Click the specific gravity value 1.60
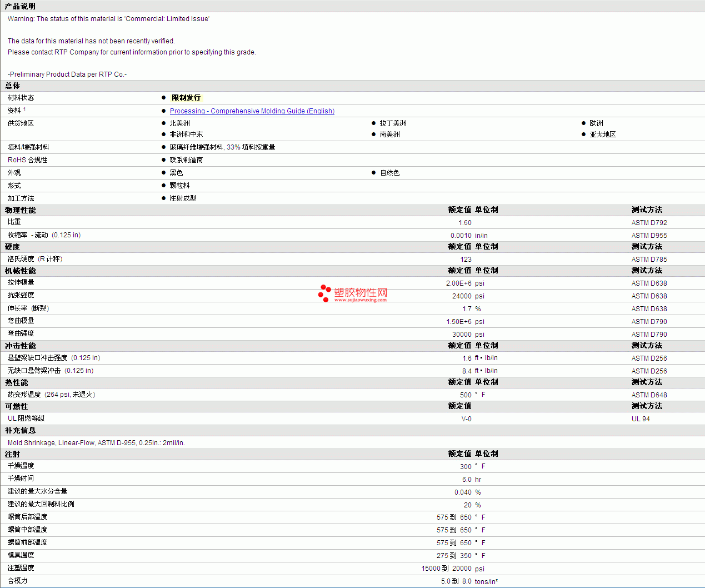 point(465,223)
